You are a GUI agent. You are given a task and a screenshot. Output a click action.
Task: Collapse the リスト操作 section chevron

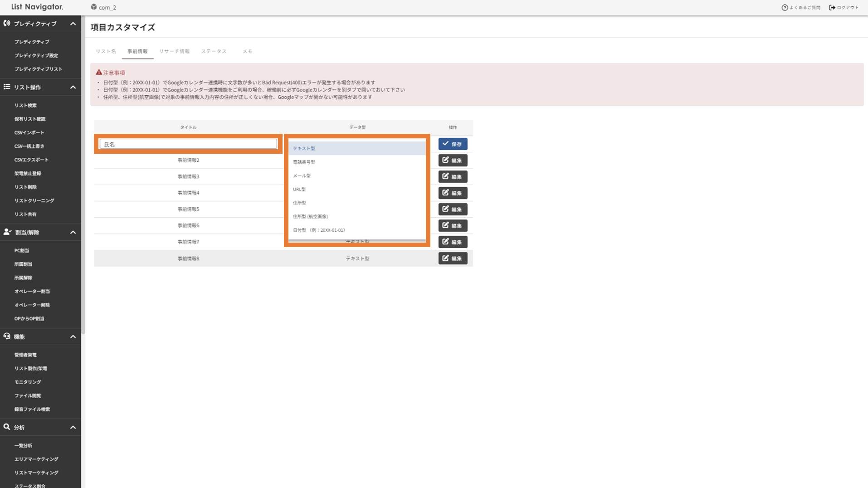coord(73,87)
